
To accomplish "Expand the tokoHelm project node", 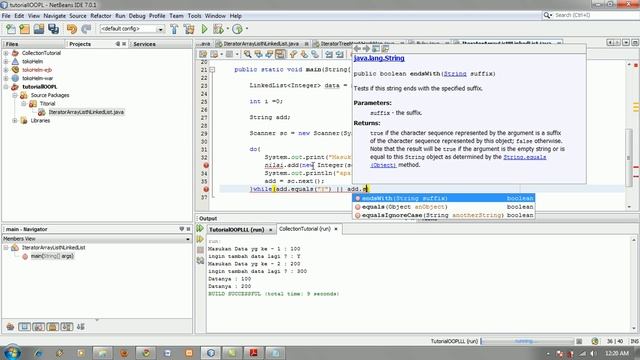I will coord(6,62).
